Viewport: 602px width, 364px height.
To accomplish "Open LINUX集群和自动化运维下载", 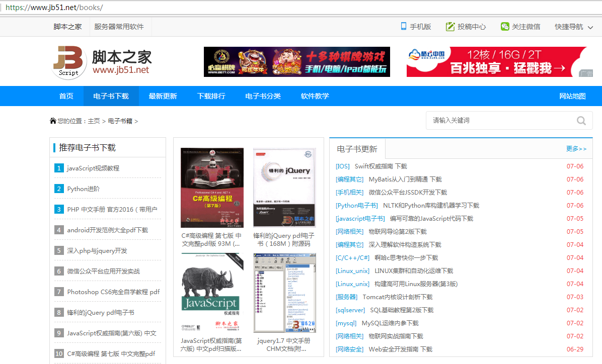I will [414, 270].
